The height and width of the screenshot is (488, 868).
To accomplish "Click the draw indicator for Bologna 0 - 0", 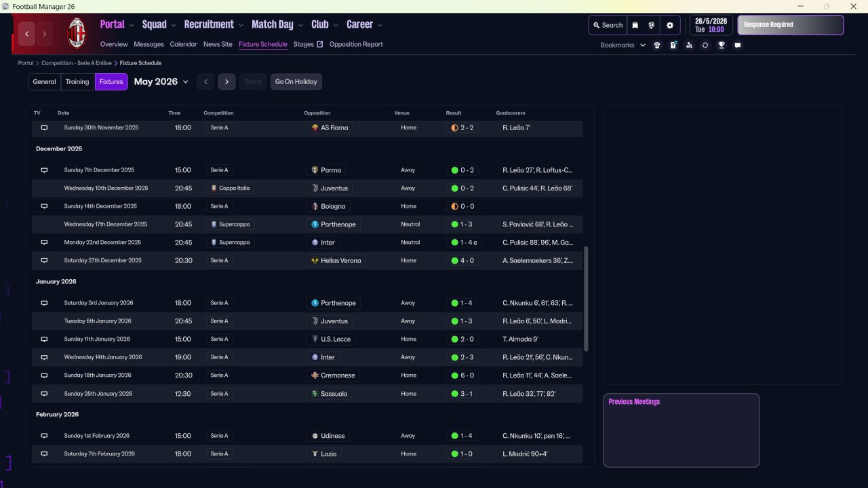I will 454,206.
